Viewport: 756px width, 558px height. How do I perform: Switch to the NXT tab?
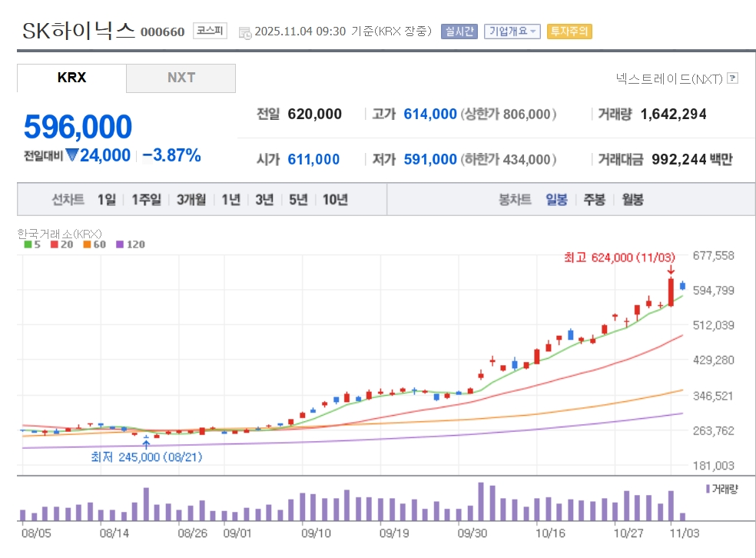pos(181,78)
